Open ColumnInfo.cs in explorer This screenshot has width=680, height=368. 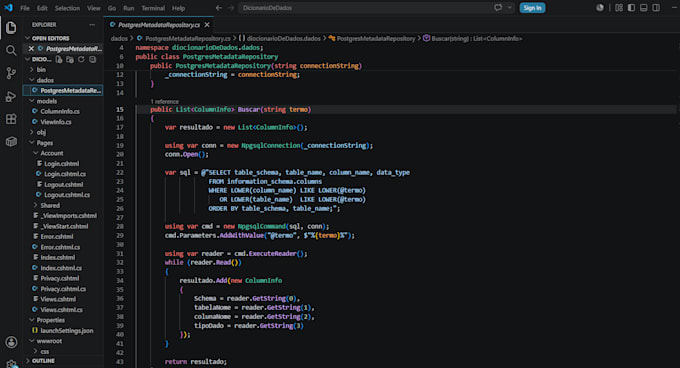click(x=60, y=111)
